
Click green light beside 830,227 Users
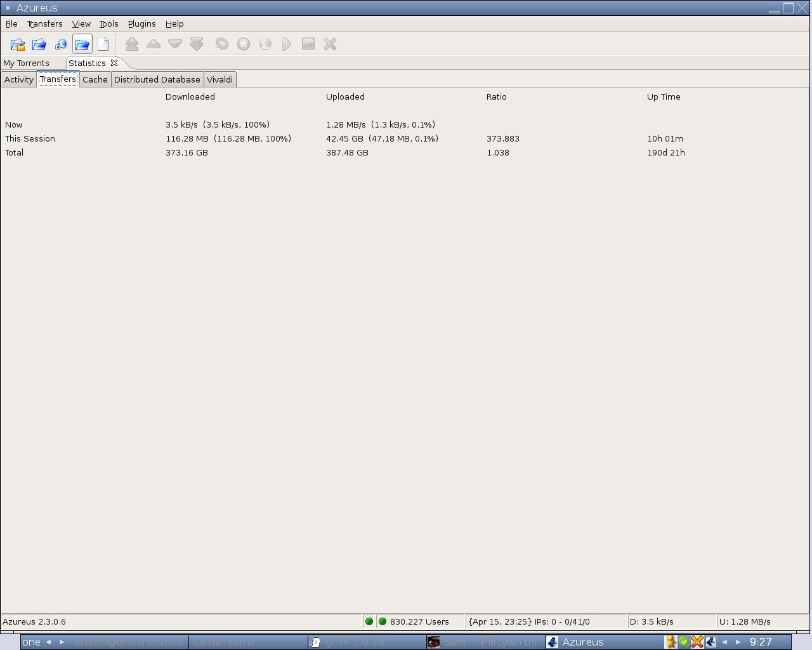pos(383,621)
